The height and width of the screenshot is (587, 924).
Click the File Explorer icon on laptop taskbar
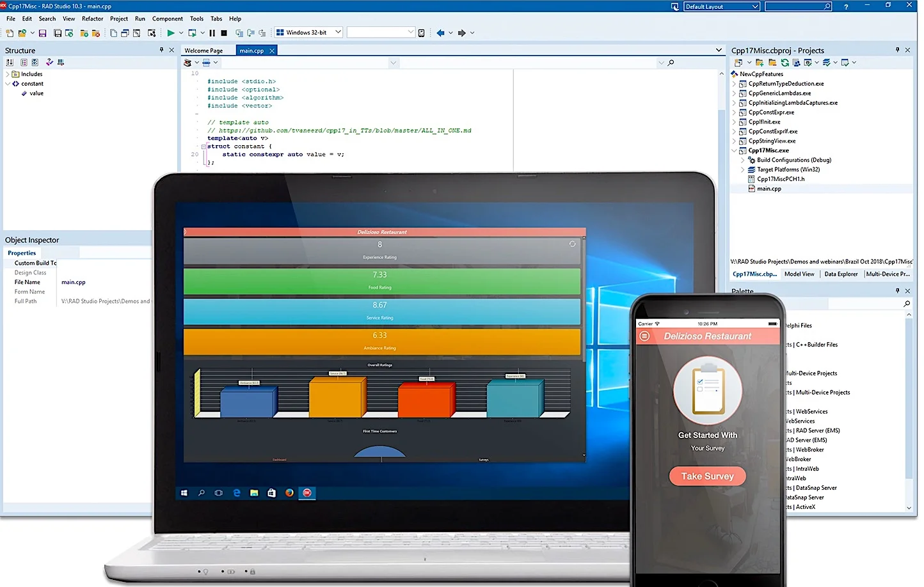pos(254,493)
